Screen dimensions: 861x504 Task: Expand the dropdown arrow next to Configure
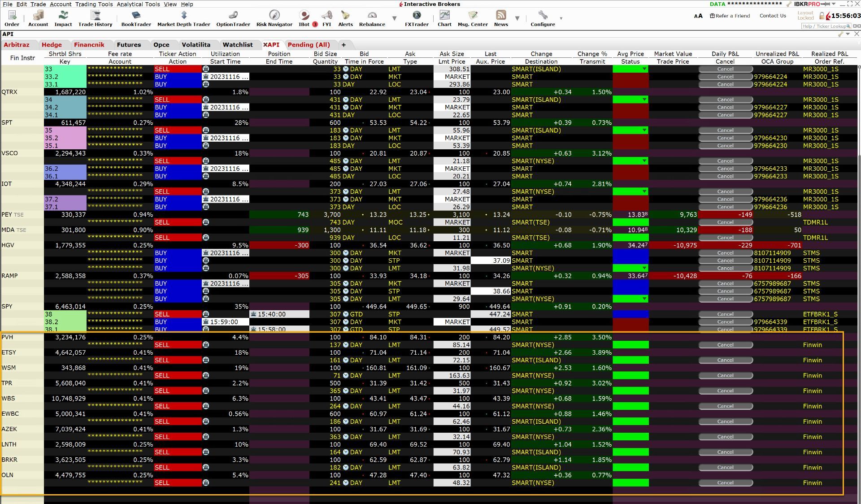561,19
